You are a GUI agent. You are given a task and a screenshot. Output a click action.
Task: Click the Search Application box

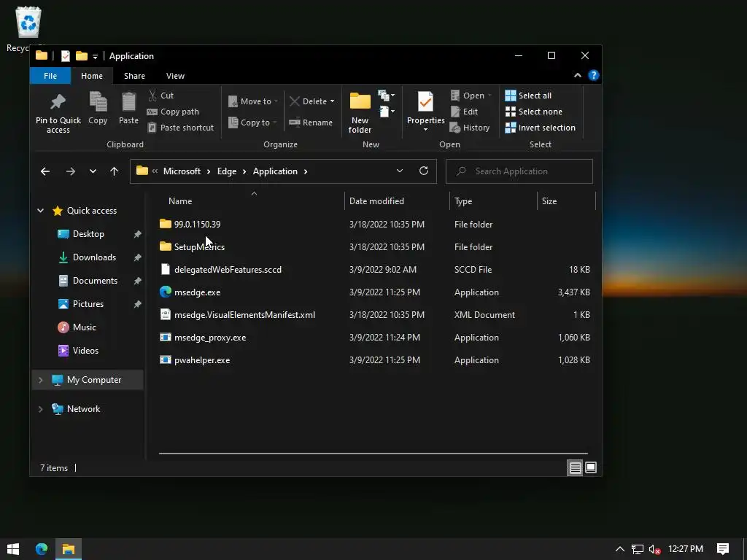(x=519, y=171)
